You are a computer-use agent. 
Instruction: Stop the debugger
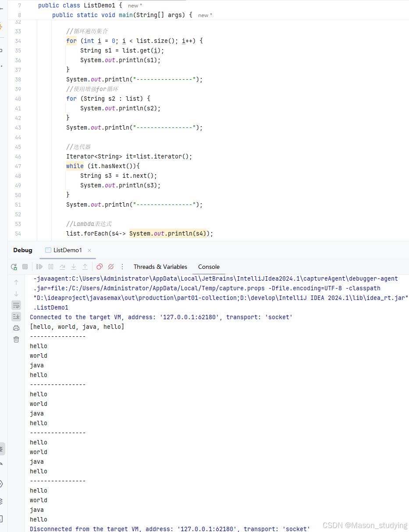(x=25, y=266)
